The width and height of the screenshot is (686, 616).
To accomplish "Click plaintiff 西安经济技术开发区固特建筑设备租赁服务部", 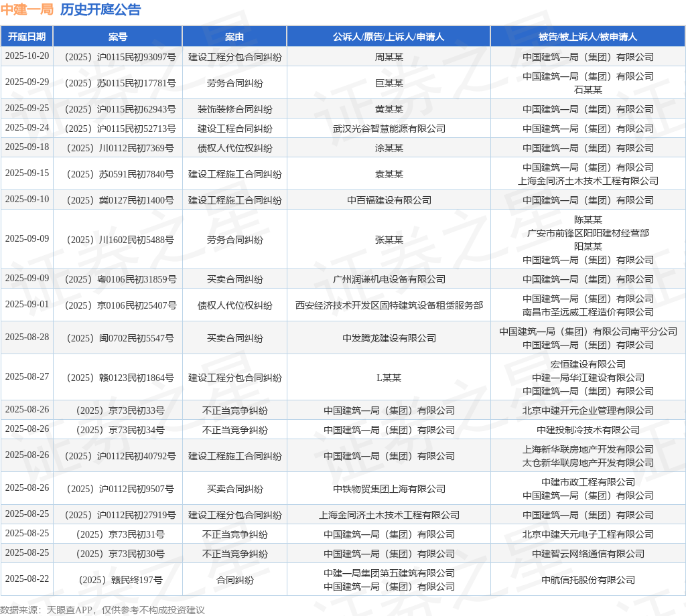I will pyautogui.click(x=389, y=305).
